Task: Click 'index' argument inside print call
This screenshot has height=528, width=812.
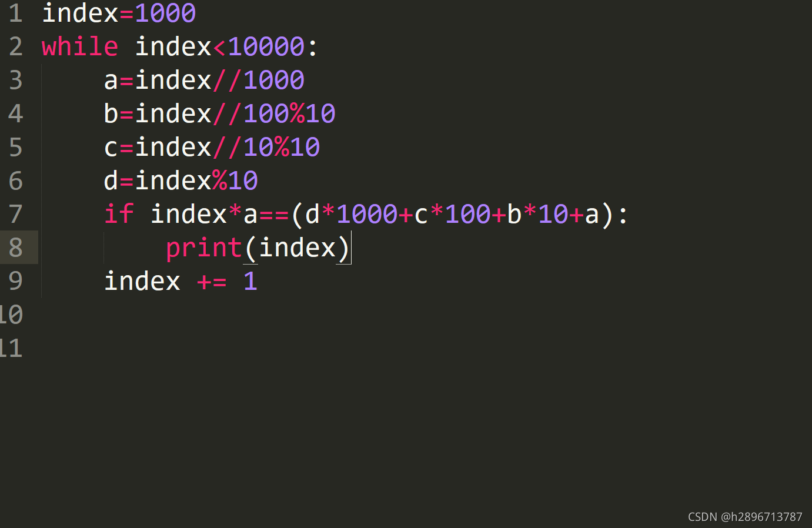Action: 298,248
